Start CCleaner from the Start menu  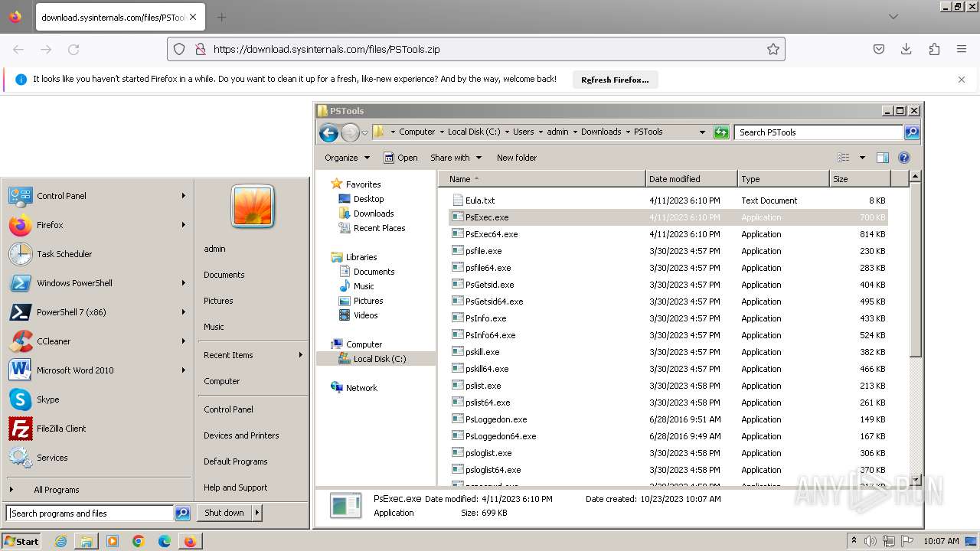97,341
